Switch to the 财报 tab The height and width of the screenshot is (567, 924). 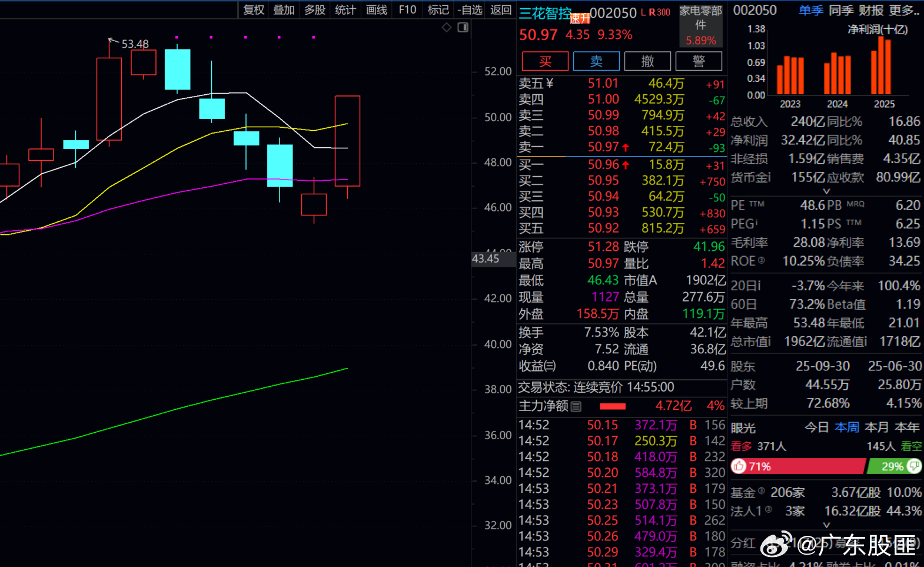click(x=871, y=10)
